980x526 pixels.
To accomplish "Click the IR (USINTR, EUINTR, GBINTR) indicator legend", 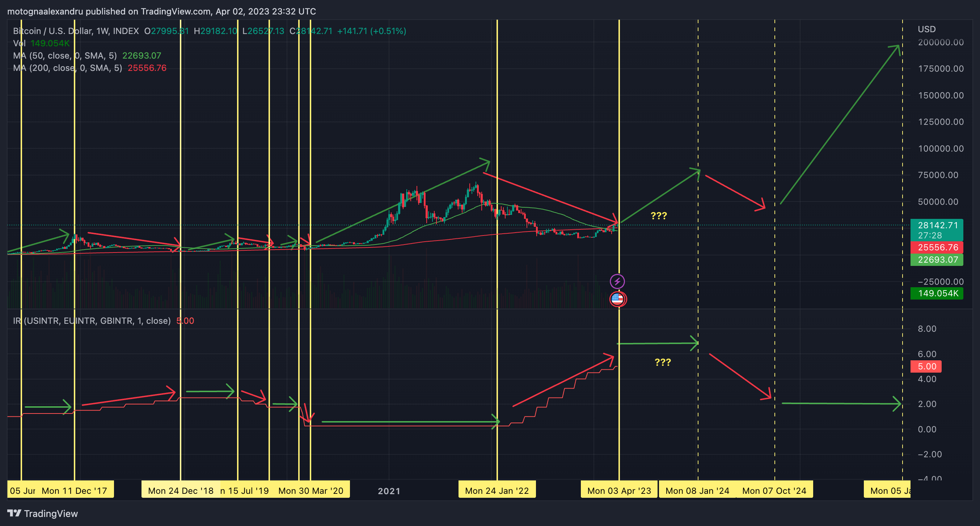I will 104,321.
